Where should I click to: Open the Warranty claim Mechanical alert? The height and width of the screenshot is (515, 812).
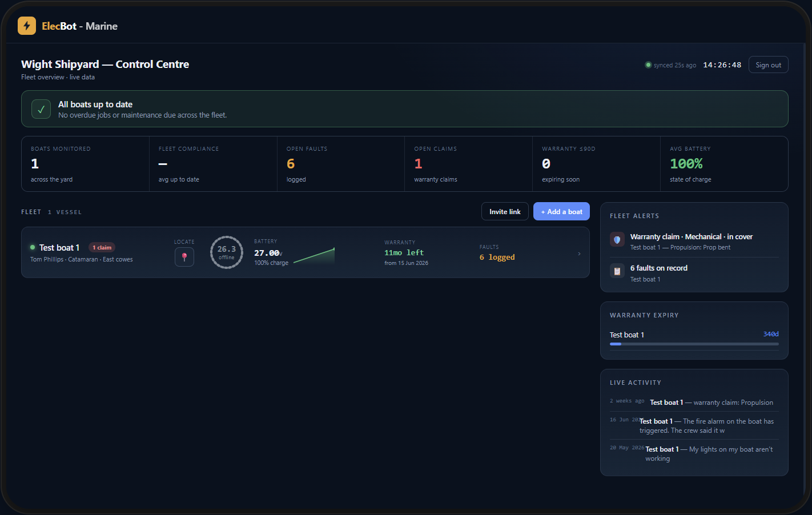coord(694,242)
